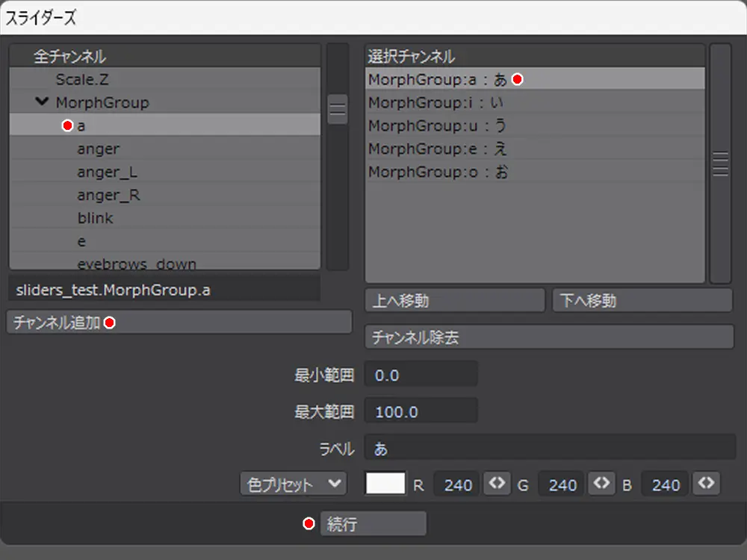The image size is (747, 560).
Task: Click the R value slider arrows icon
Action: [497, 484]
